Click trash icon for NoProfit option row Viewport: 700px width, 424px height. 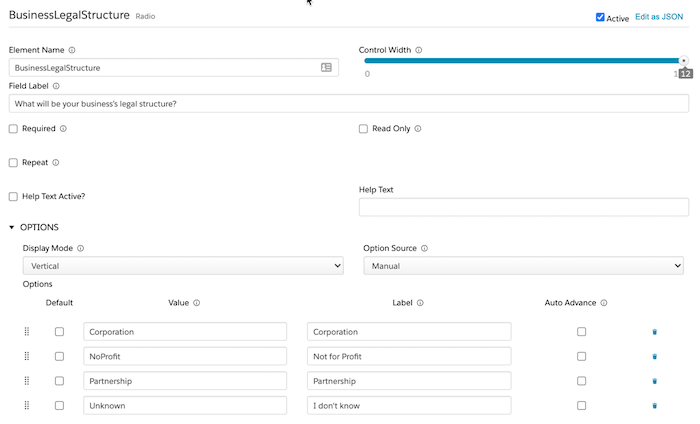655,356
